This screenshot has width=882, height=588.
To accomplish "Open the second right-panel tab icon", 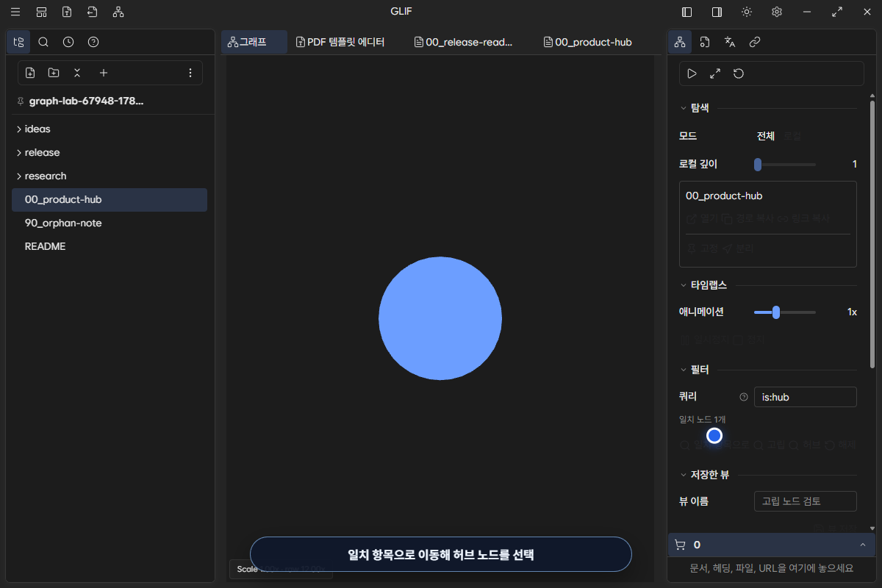I will pyautogui.click(x=705, y=42).
